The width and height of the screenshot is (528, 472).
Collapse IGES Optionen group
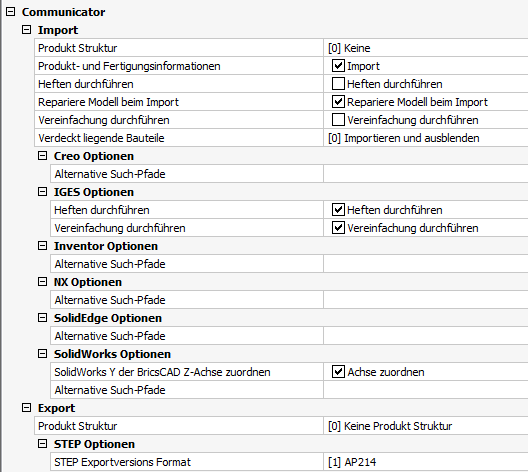click(x=42, y=192)
